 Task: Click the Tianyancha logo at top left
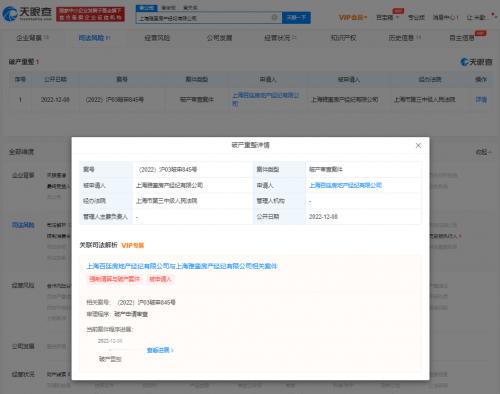tap(27, 14)
